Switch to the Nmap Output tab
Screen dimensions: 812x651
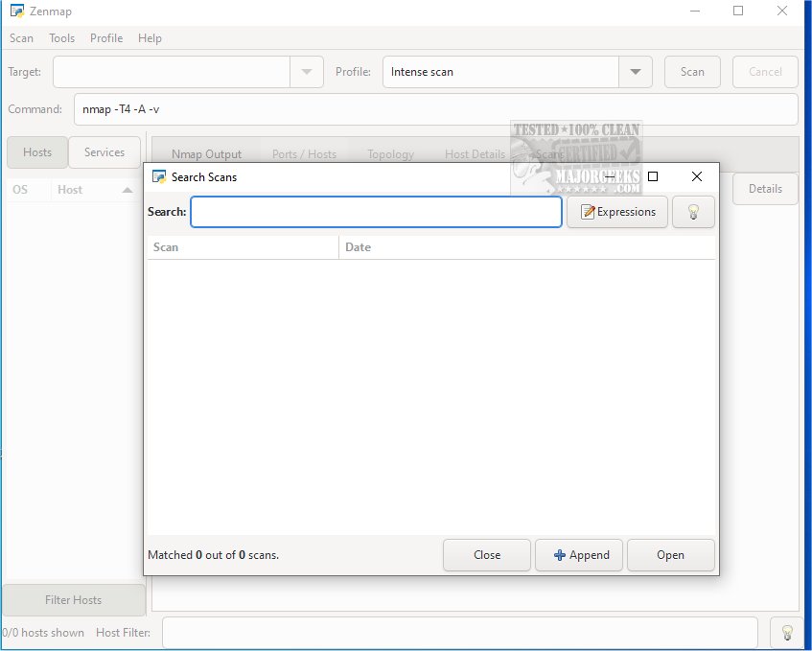[207, 154]
